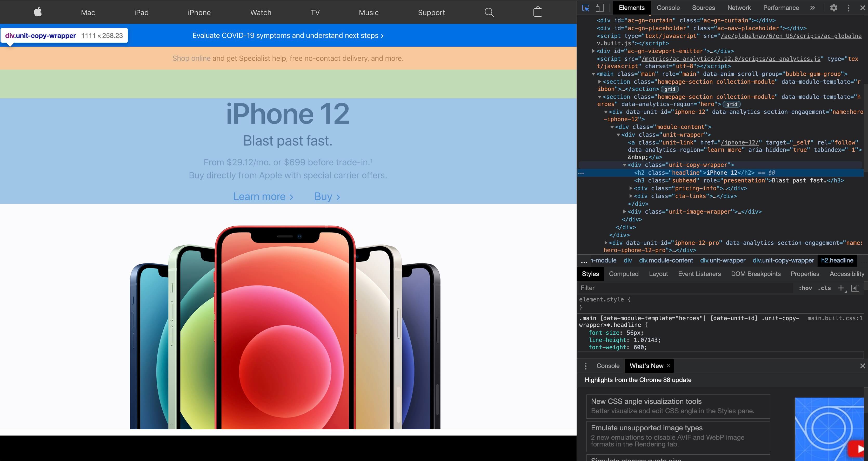Screen dimensions: 868x461
Task: Toggle the computed styles sidebar icon
Action: (x=855, y=288)
